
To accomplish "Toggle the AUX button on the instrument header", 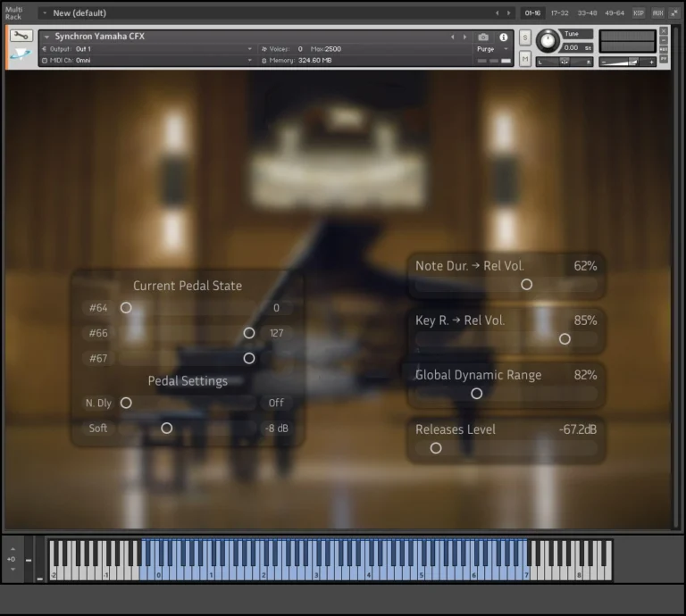I will tap(664, 49).
